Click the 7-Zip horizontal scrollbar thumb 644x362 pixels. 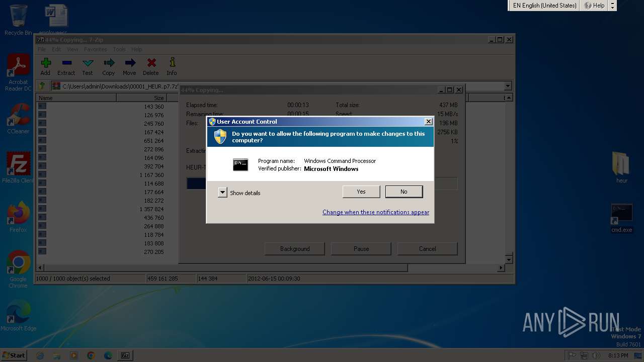226,268
